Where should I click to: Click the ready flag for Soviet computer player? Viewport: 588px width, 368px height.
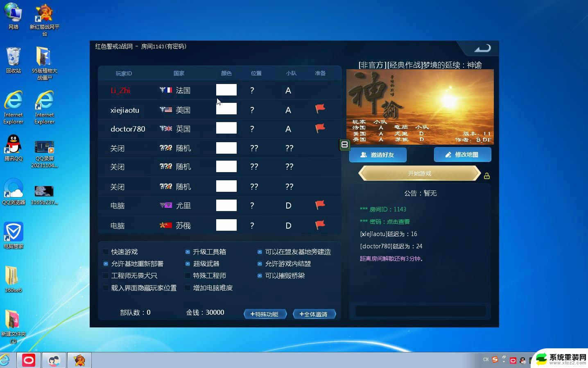pos(320,225)
